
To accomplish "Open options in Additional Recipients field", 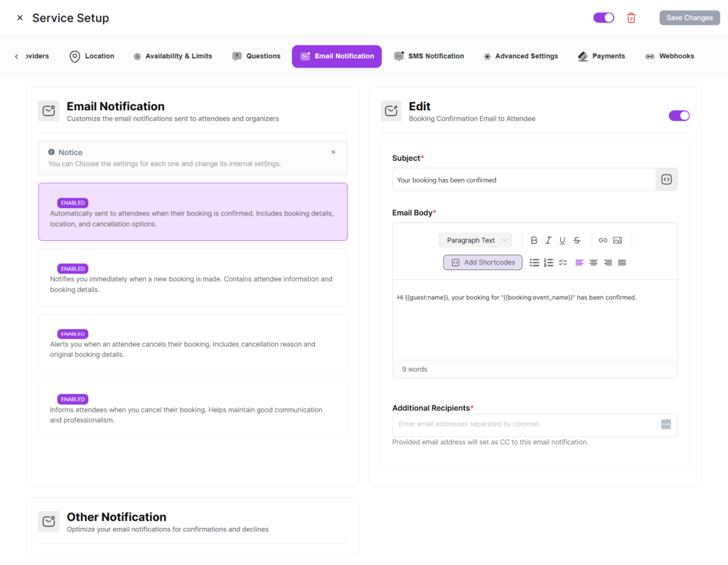I will tap(665, 424).
